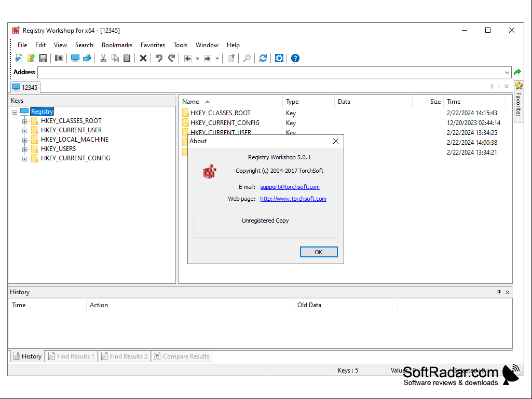This screenshot has width=532, height=399.
Task: Expand the HKEY_LOCAL_MACHINE tree node
Action: pos(24,140)
